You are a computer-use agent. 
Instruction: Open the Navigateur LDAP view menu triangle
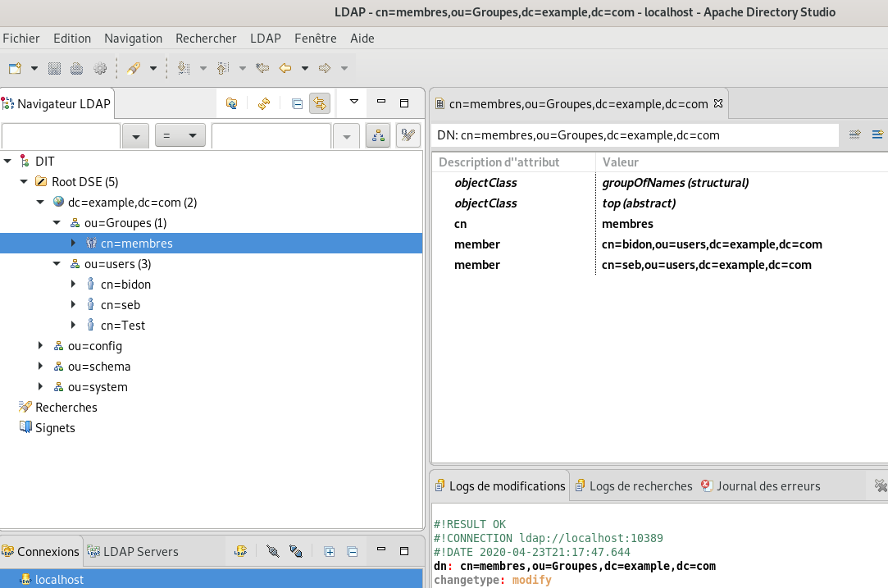pos(354,102)
